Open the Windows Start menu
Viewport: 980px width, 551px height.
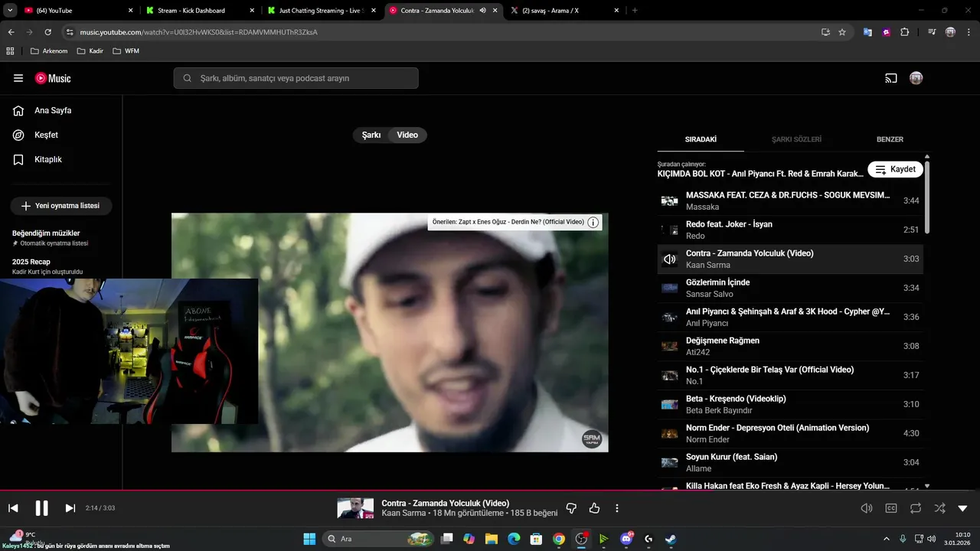click(x=309, y=539)
